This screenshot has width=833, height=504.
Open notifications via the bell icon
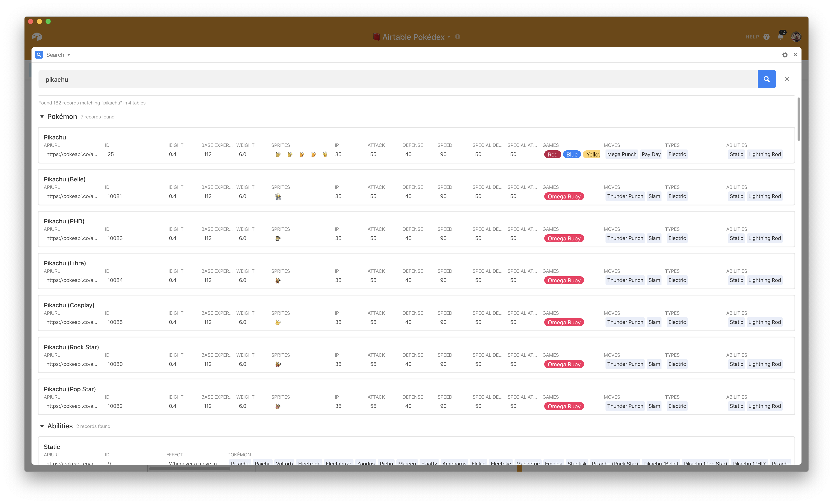(780, 37)
